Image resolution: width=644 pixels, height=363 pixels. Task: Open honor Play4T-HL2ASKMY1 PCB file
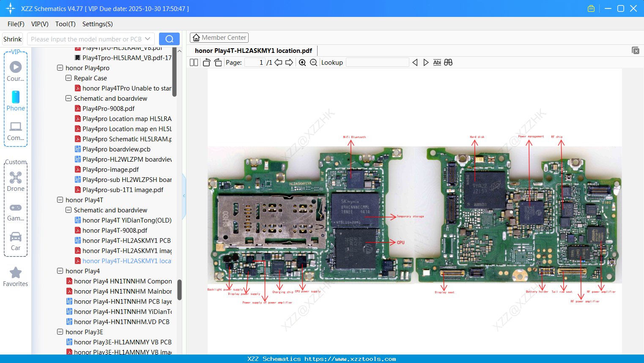tap(123, 240)
